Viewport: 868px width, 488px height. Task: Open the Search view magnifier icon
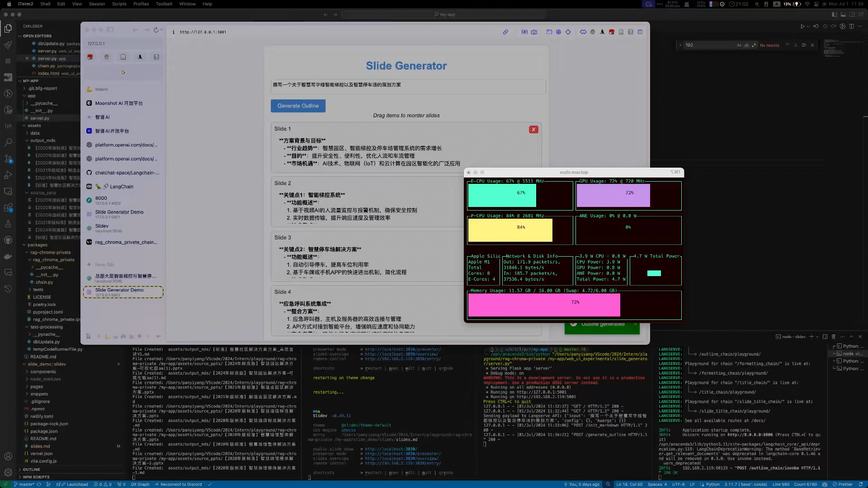point(8,142)
